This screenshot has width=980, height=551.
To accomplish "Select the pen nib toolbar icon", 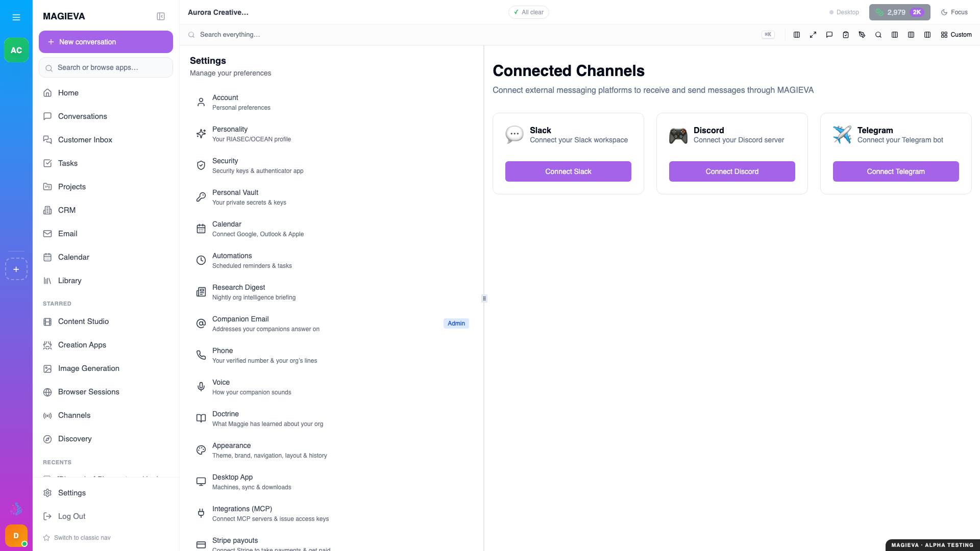I will tap(862, 35).
